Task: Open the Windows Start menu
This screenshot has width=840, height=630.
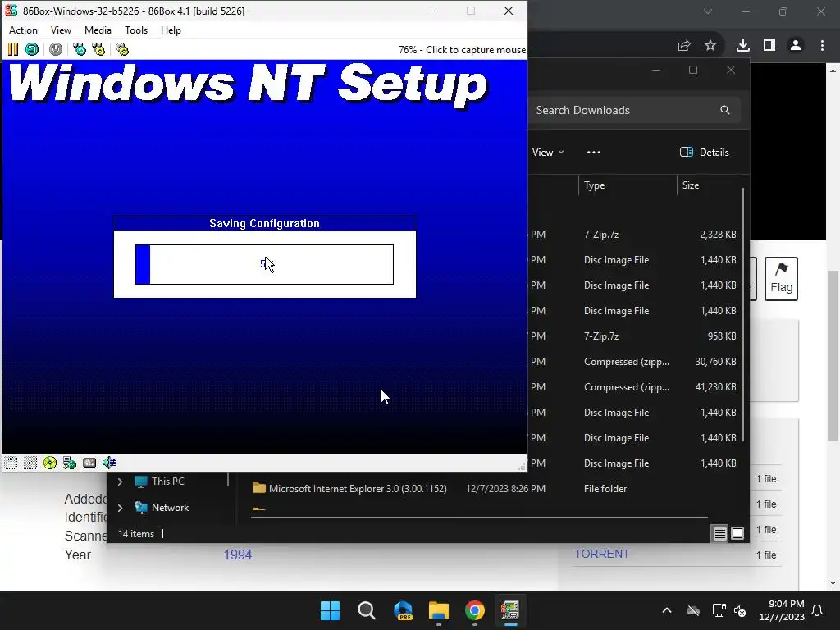Action: tap(330, 610)
